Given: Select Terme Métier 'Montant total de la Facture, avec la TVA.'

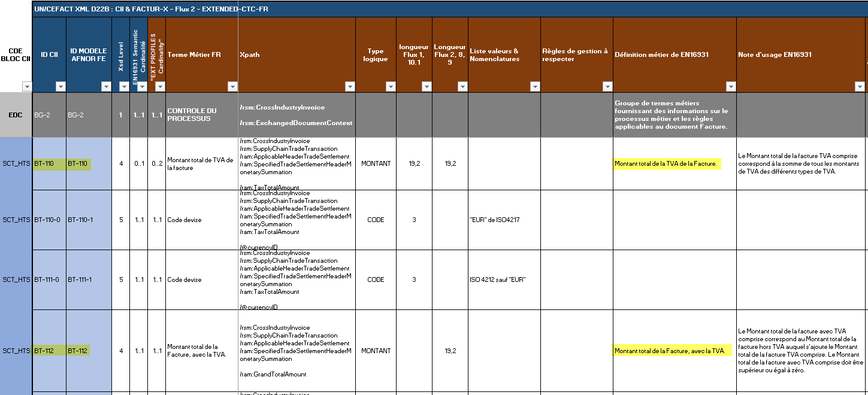Looking at the screenshot, I should coord(201,351).
